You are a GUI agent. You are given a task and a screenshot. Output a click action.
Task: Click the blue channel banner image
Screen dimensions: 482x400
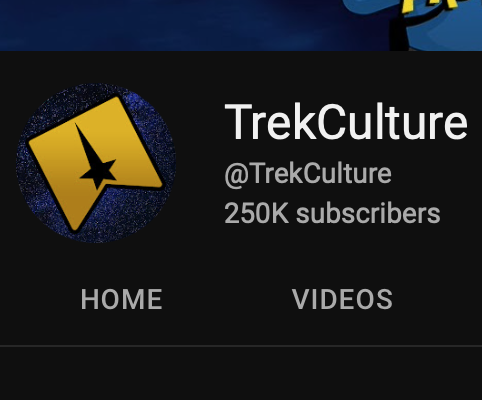pos(241,25)
